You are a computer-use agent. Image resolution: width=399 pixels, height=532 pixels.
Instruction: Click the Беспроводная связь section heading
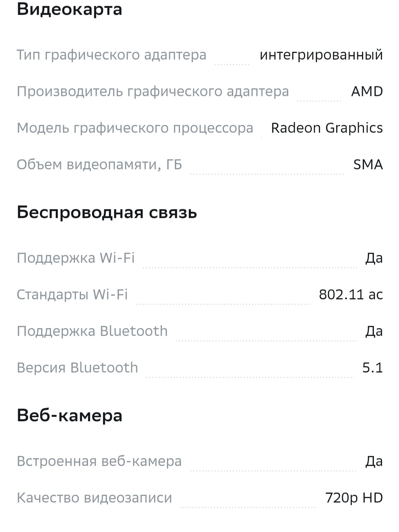[x=107, y=212]
